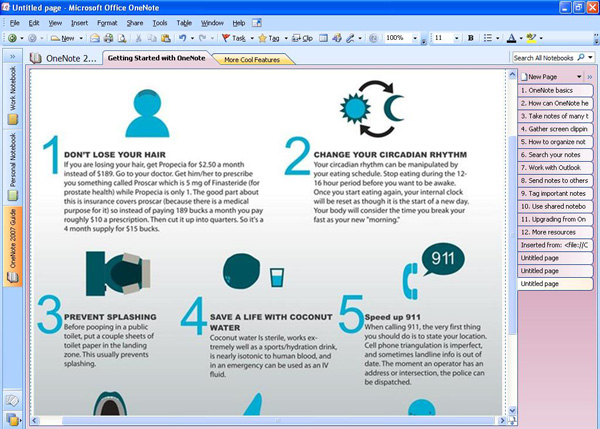Select Getting Started with OneNote tab
This screenshot has width=600, height=429.
click(156, 58)
